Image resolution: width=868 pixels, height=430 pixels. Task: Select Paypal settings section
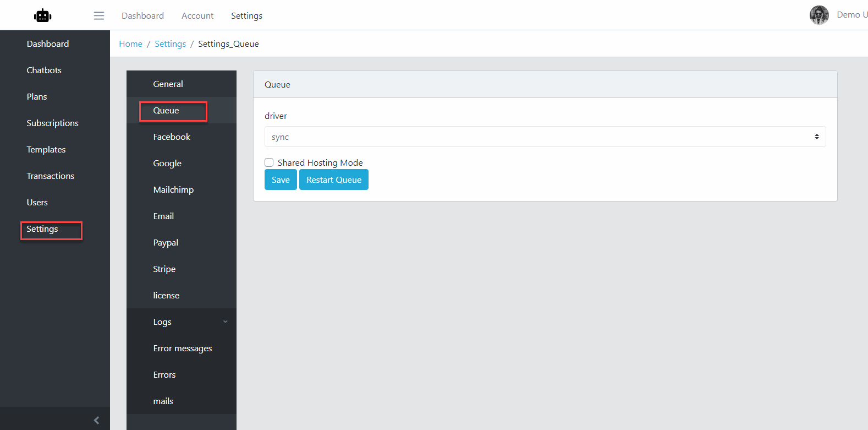point(182,242)
